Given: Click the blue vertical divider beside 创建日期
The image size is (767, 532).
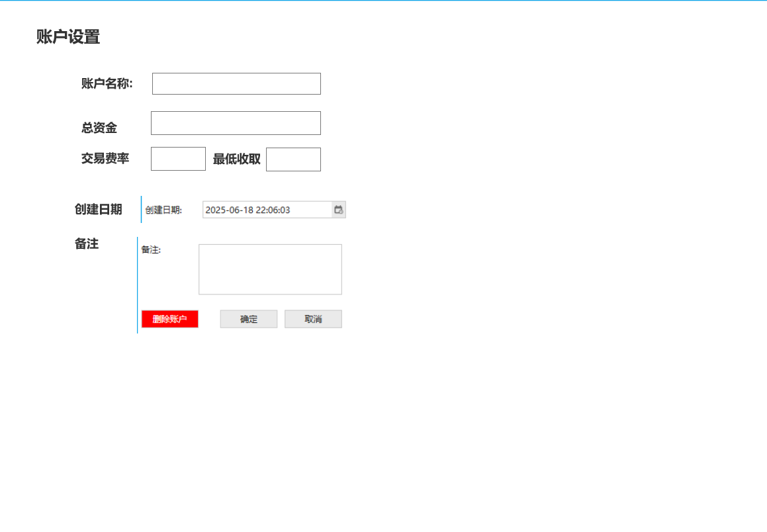Looking at the screenshot, I should (x=141, y=209).
